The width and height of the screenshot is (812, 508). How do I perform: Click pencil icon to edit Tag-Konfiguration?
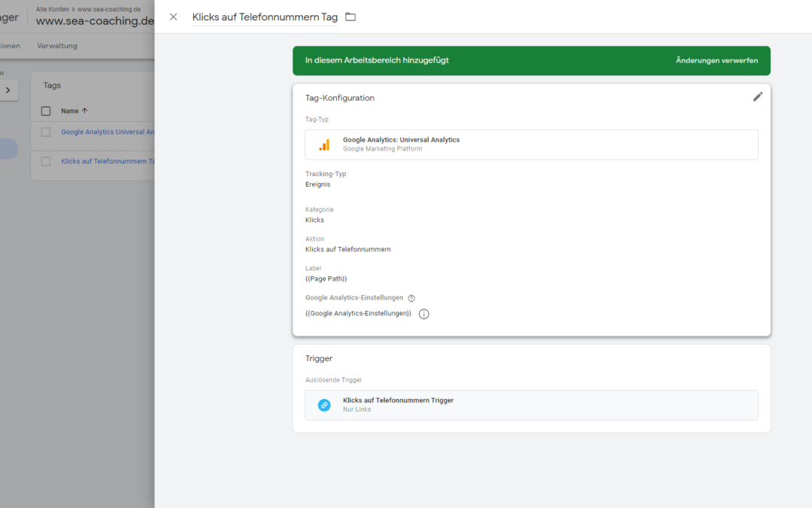click(x=758, y=97)
